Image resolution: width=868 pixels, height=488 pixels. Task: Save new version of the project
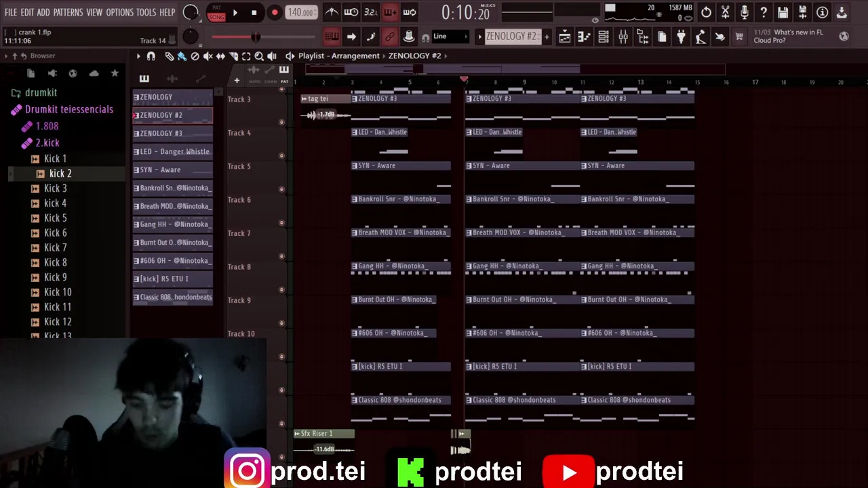click(802, 12)
